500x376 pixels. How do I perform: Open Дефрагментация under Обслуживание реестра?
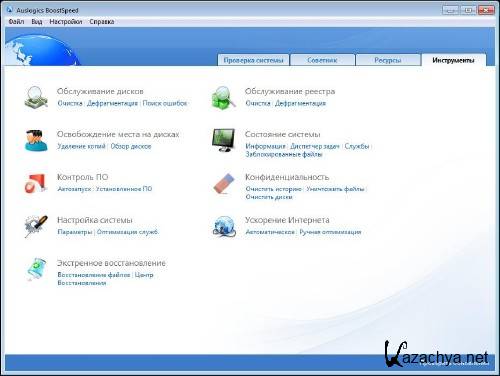click(300, 103)
